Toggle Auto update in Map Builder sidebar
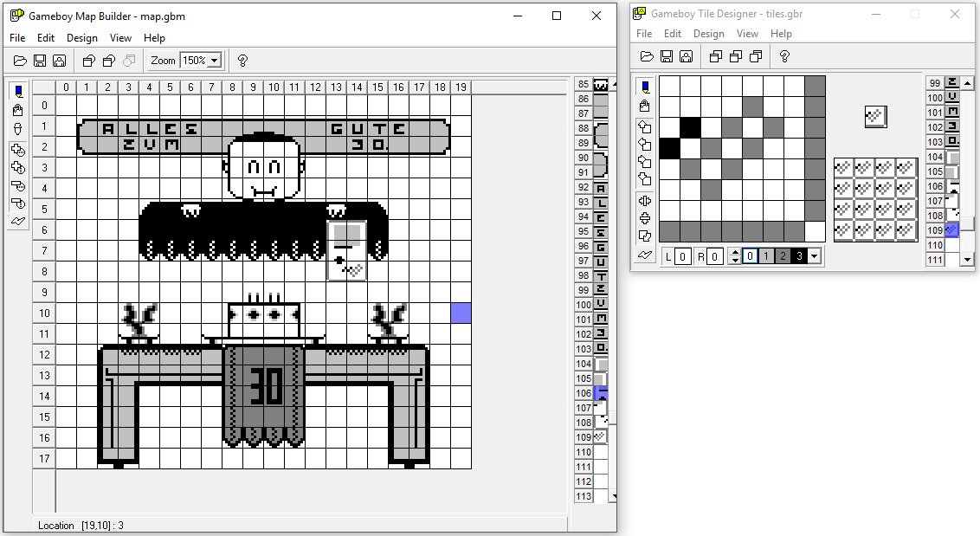 coord(18,222)
